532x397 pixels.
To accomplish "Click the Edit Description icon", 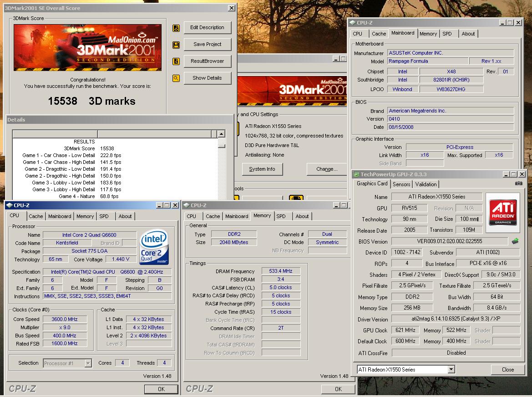I will click(x=176, y=28).
